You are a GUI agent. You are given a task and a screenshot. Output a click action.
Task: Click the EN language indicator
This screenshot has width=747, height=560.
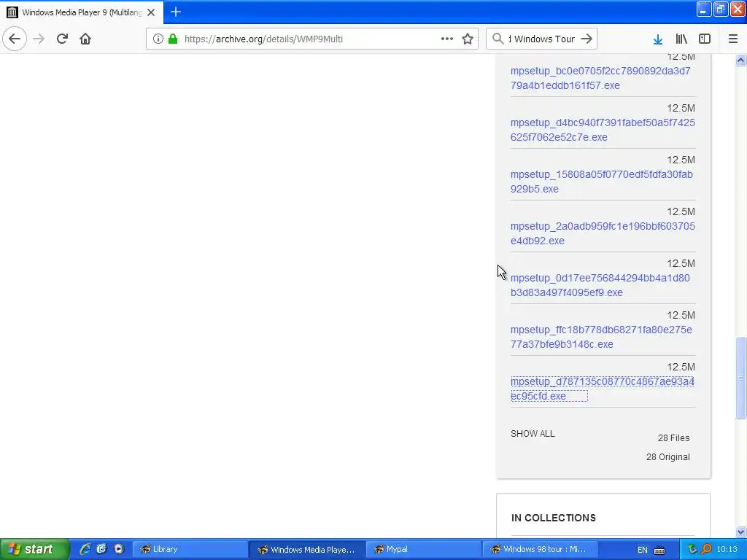[642, 550]
